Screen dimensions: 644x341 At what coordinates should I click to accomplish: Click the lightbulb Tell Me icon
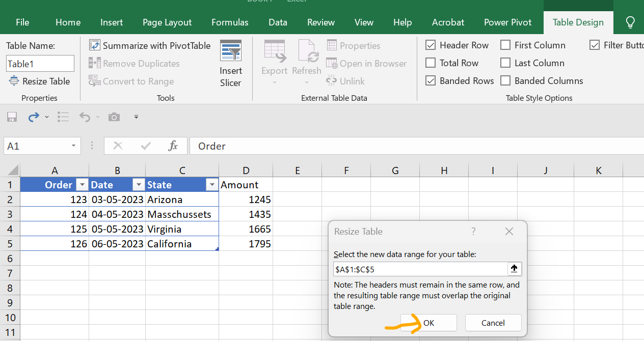click(x=630, y=22)
